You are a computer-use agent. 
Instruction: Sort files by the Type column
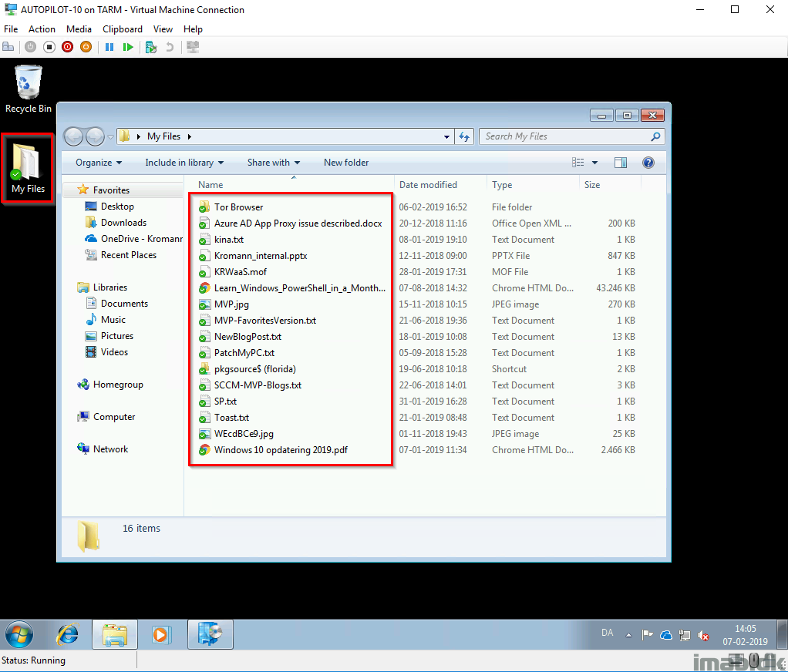[x=533, y=185]
